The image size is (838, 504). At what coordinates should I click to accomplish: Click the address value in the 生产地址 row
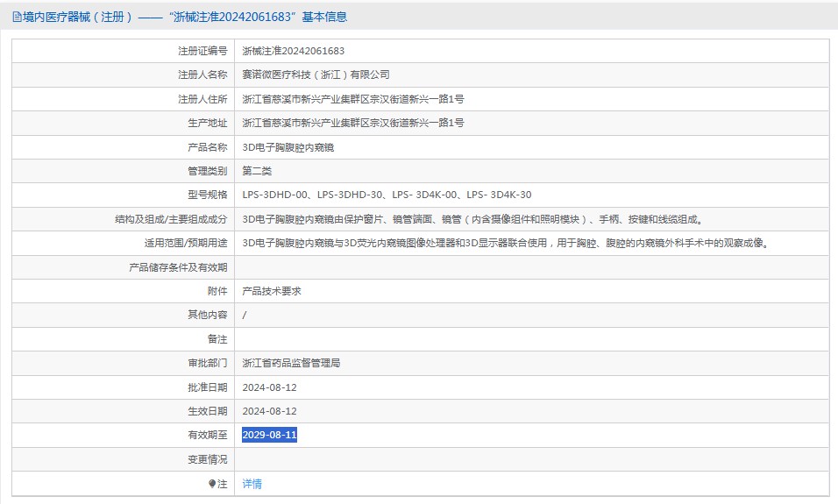click(352, 123)
